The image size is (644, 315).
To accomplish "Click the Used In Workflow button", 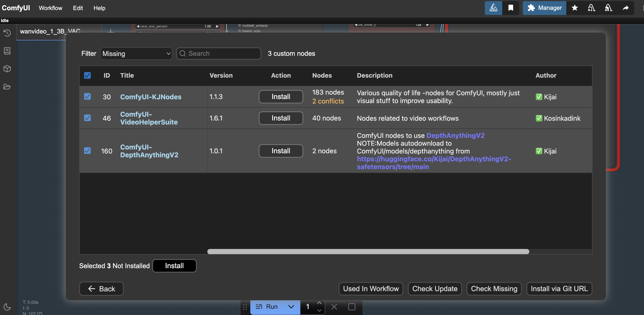I will [x=371, y=289].
